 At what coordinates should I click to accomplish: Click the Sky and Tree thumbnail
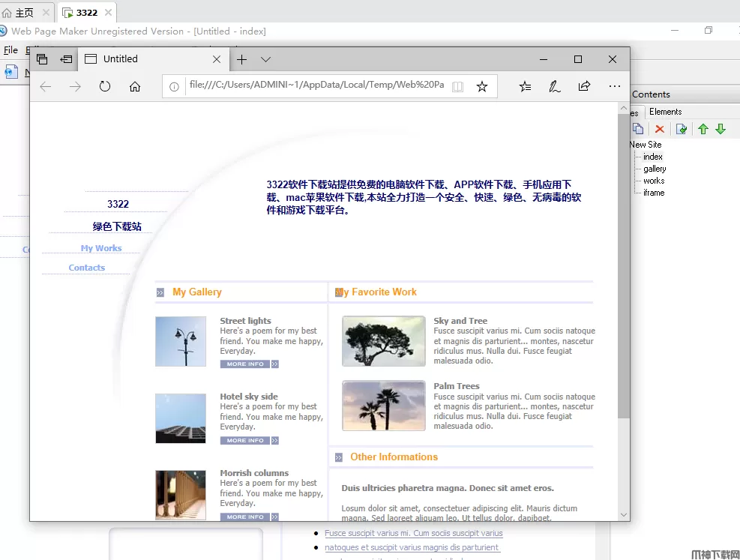point(383,341)
